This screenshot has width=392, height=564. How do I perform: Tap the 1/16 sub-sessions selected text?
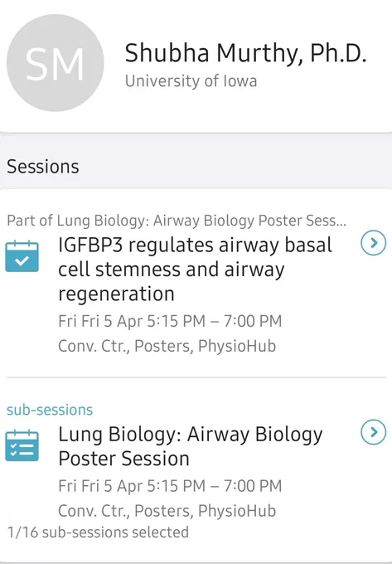tap(98, 532)
